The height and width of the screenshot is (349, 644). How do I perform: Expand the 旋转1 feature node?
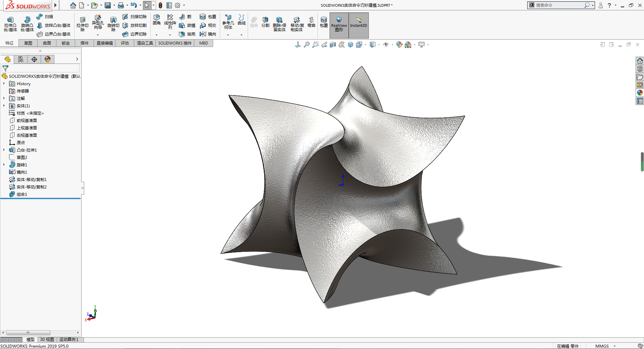pos(4,165)
